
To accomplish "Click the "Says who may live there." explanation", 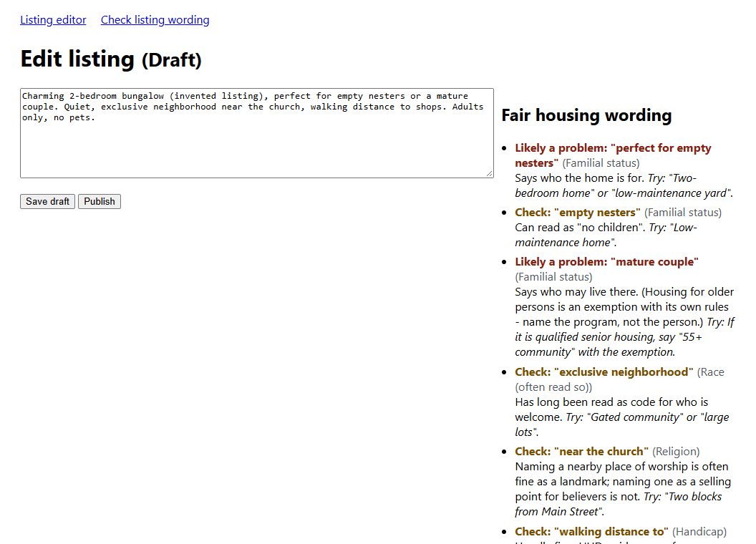I will 576,292.
